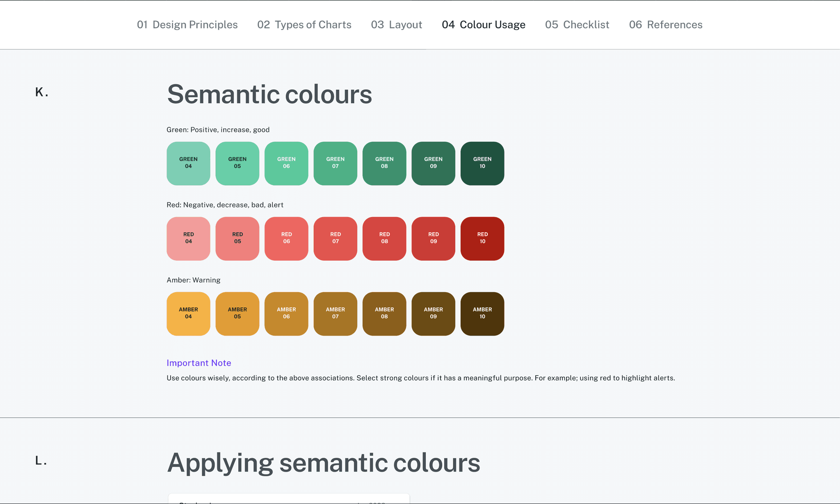Click the Amber 04 colour swatch
The height and width of the screenshot is (504, 840).
click(188, 313)
